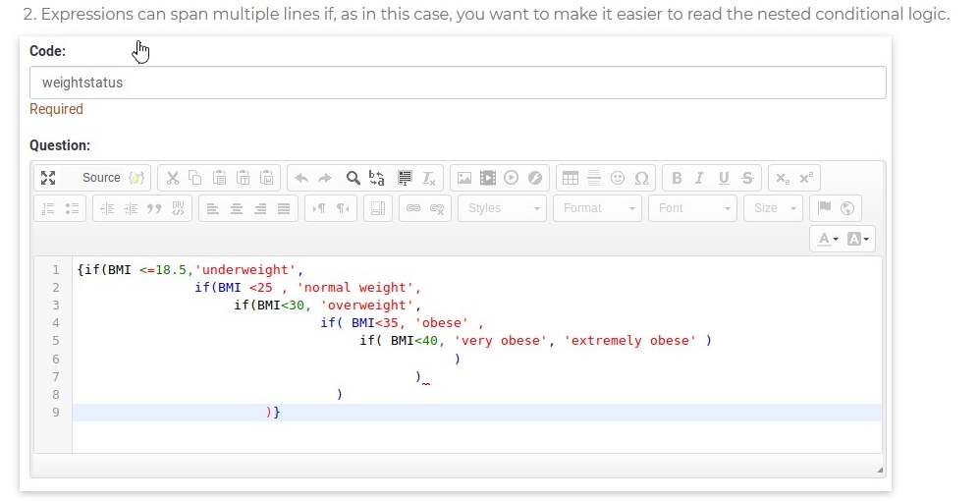
Task: Open the Styles dropdown
Action: [x=502, y=208]
